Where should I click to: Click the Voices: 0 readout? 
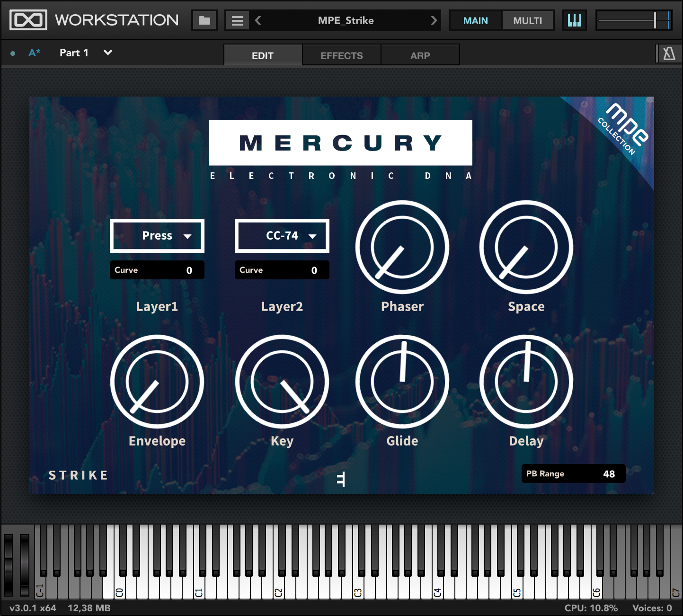point(652,608)
